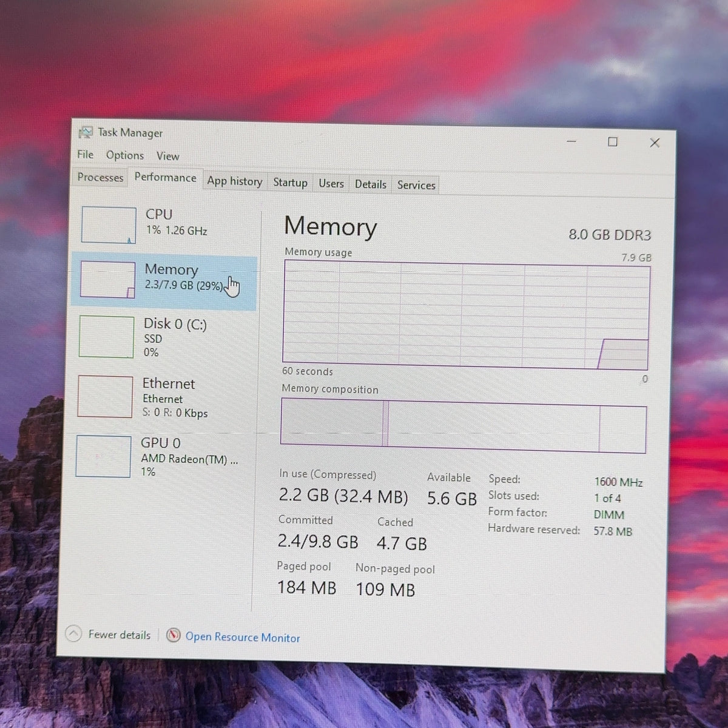The height and width of the screenshot is (728, 728).
Task: Open the File menu
Action: click(86, 155)
